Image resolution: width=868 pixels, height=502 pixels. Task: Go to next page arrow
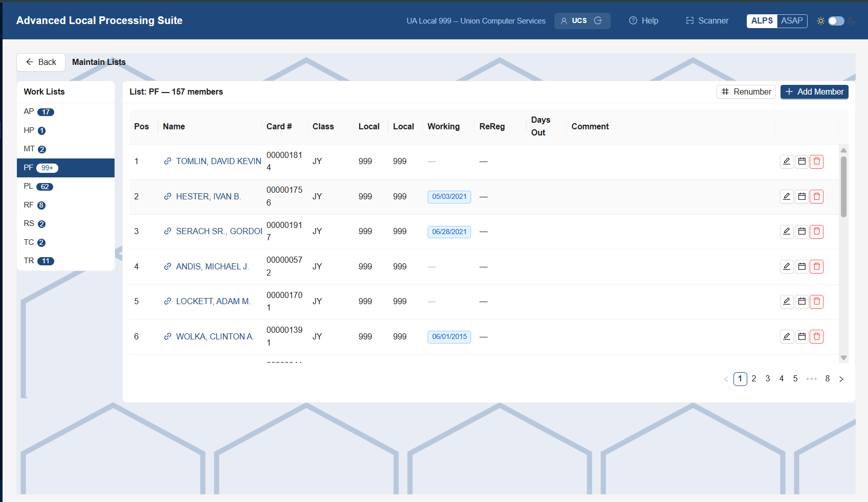click(841, 379)
